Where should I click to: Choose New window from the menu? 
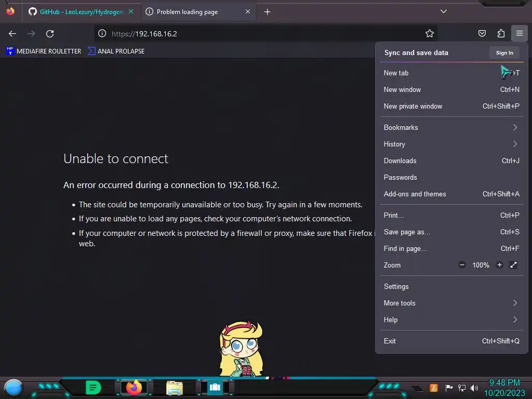coord(451,89)
